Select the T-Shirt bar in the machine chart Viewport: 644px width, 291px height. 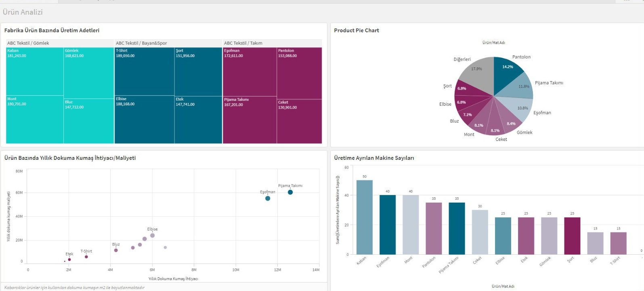[618, 243]
